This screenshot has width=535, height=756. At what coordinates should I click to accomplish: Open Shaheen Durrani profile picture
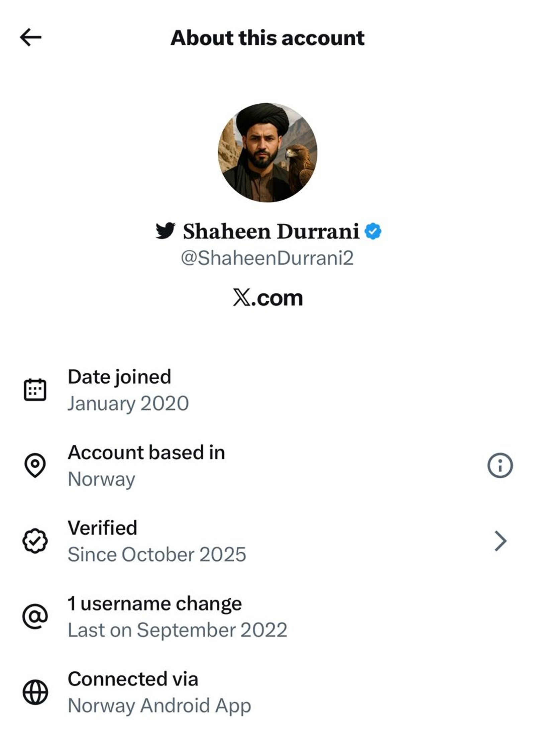[x=267, y=153]
